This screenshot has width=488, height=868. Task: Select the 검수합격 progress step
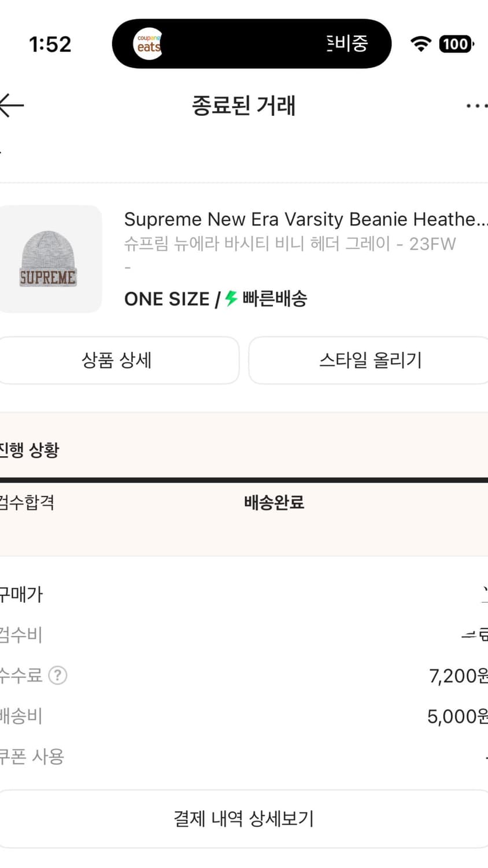[x=27, y=502]
